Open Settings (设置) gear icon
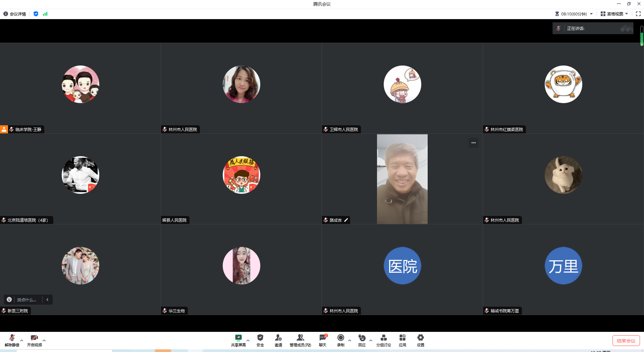644x352 pixels. click(x=420, y=338)
